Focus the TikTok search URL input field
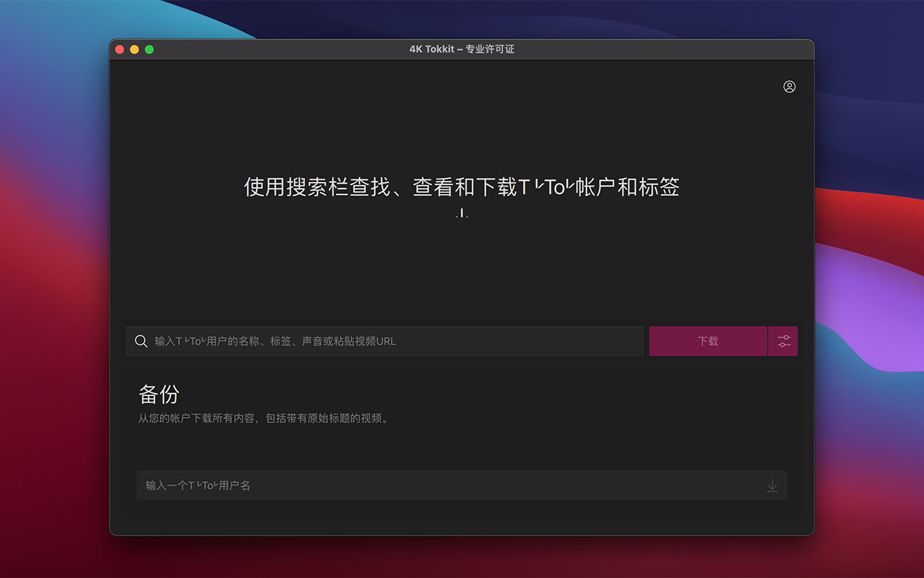 click(385, 341)
